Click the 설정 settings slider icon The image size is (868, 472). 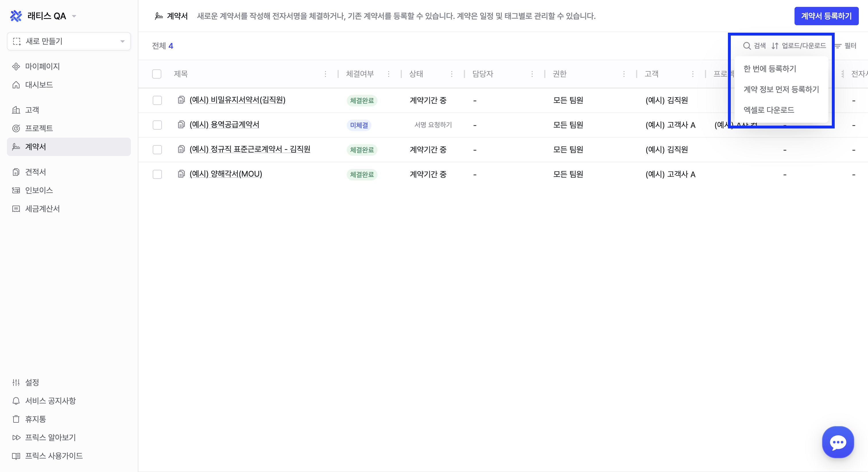point(16,383)
